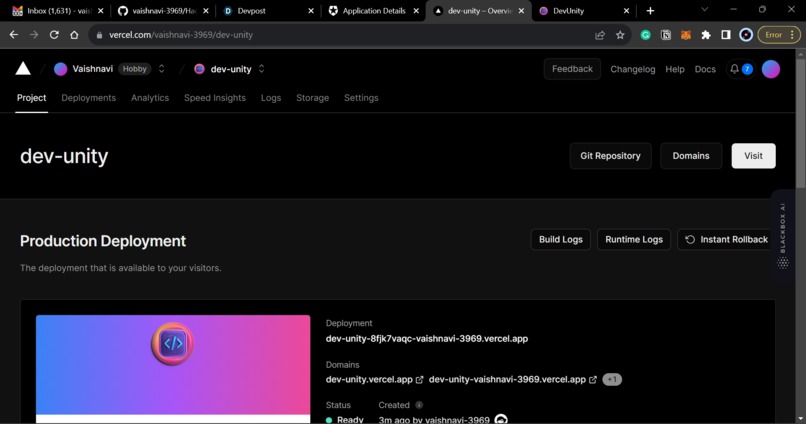Open a new browser tab

(x=650, y=11)
